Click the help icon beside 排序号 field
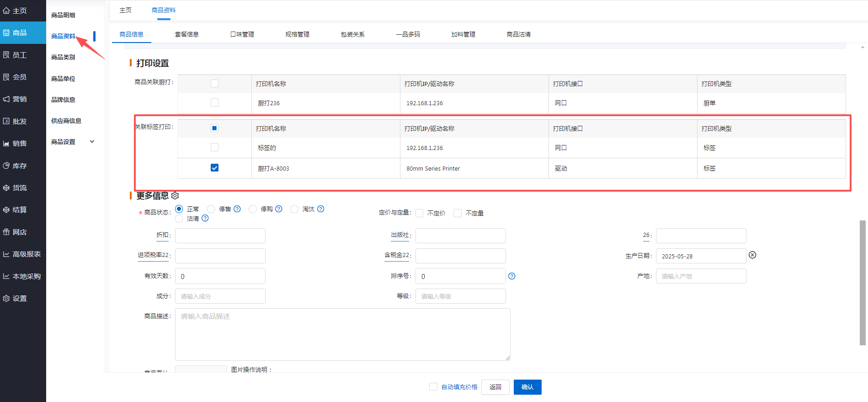The image size is (868, 402). coord(511,276)
